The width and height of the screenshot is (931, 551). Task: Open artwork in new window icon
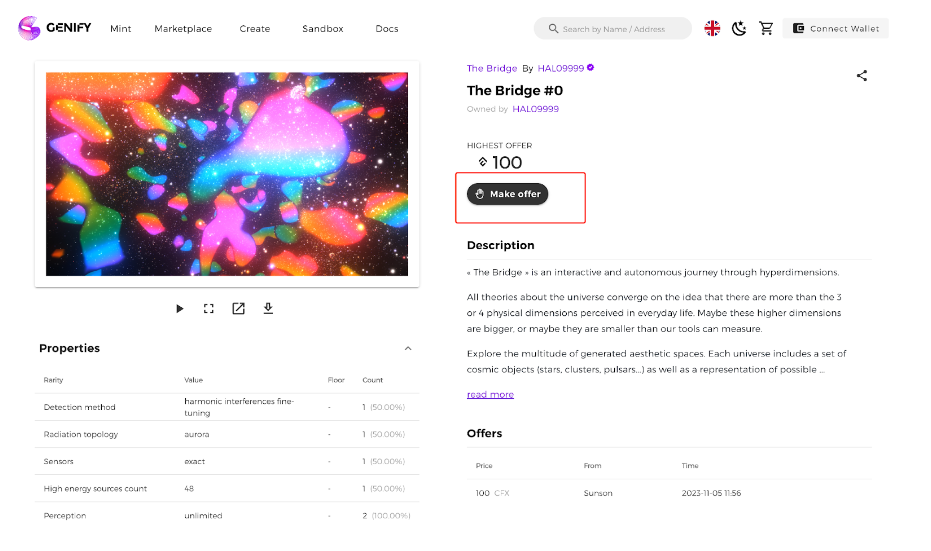click(238, 309)
